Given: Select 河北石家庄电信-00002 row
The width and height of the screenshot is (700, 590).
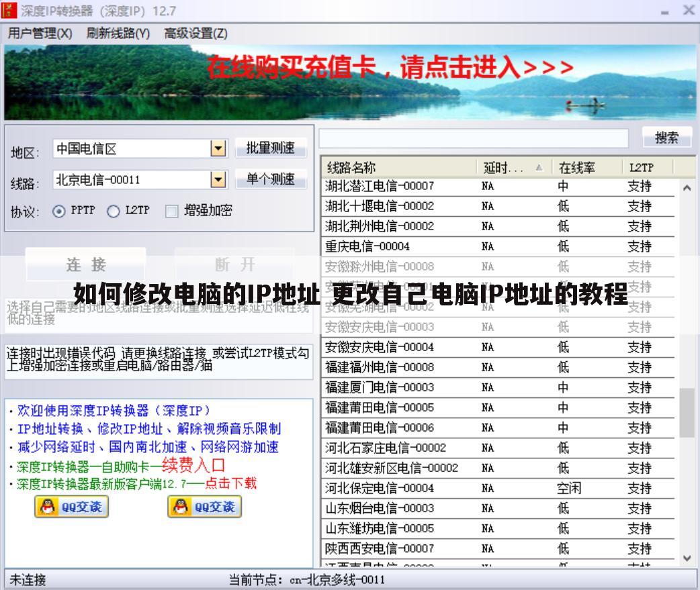Looking at the screenshot, I should (498, 448).
